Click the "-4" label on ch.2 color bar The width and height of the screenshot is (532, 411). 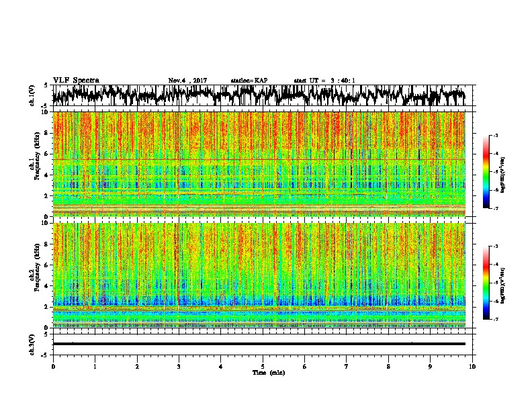click(496, 265)
